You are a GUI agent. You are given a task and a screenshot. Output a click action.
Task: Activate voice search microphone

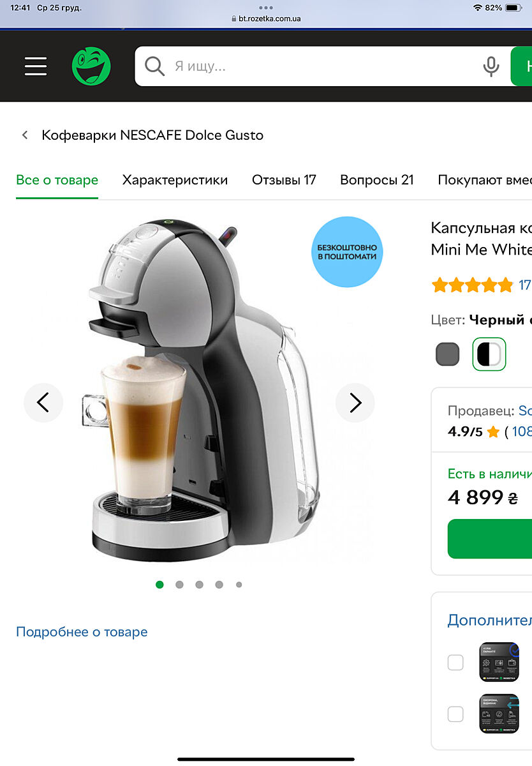[491, 66]
